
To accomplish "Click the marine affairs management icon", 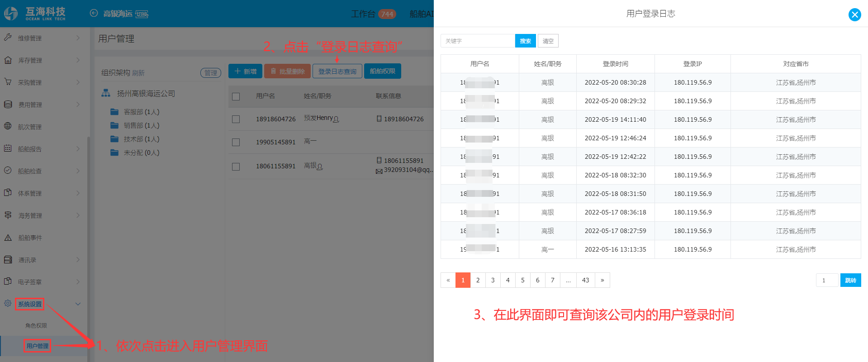I will pos(8,215).
